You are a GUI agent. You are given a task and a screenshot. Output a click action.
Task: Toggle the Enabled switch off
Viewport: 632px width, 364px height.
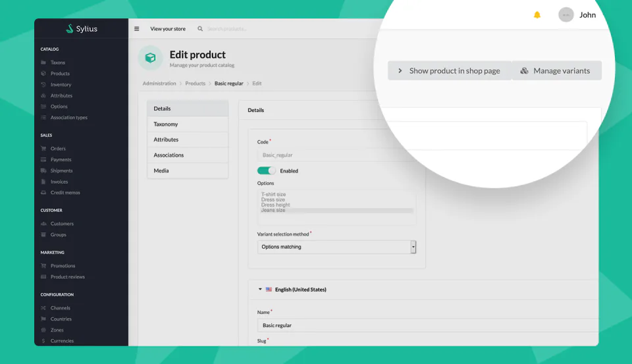coord(267,170)
